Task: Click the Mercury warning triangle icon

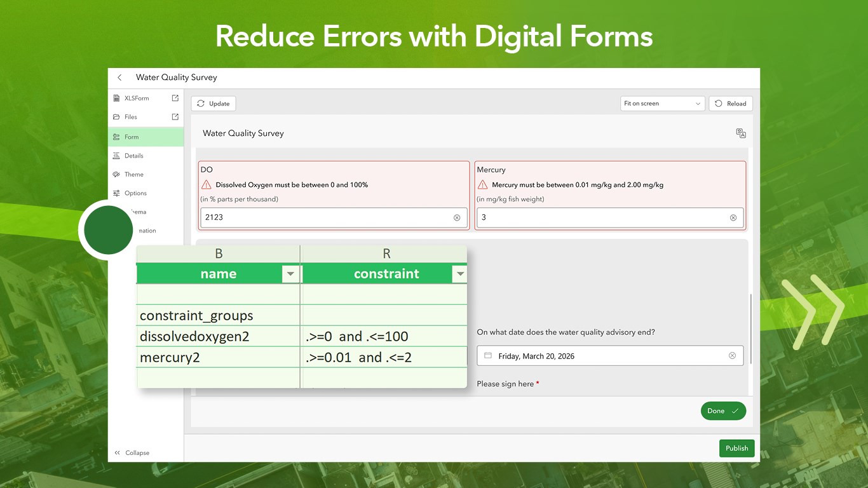Action: coord(482,185)
